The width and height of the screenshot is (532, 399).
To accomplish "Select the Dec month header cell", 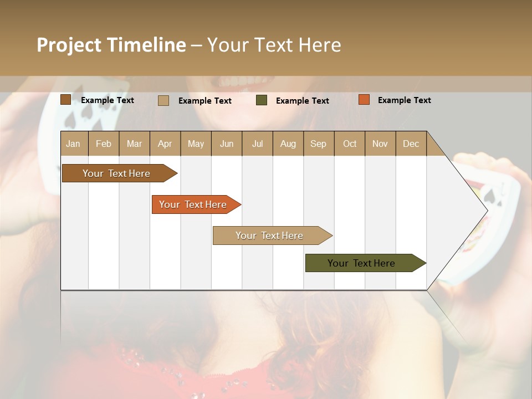I will point(411,144).
